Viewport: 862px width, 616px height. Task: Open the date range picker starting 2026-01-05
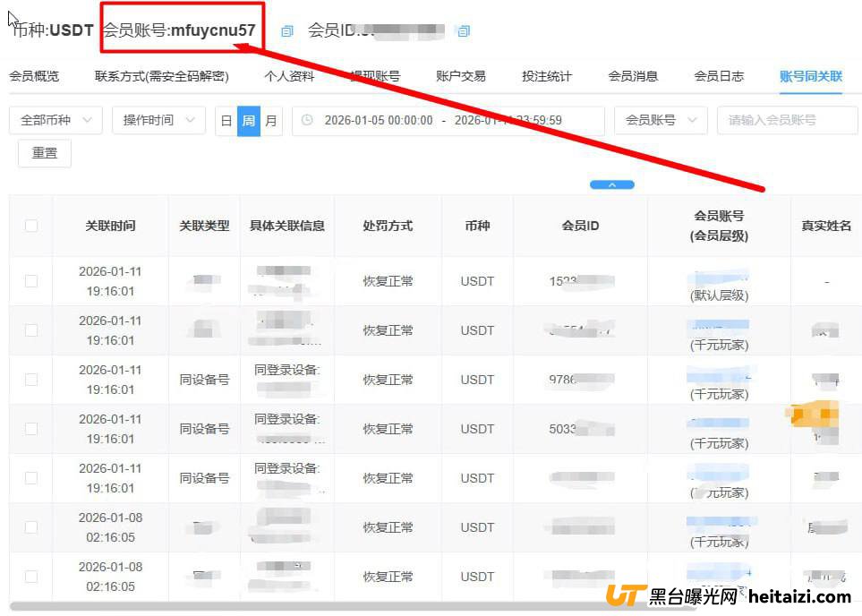[448, 120]
